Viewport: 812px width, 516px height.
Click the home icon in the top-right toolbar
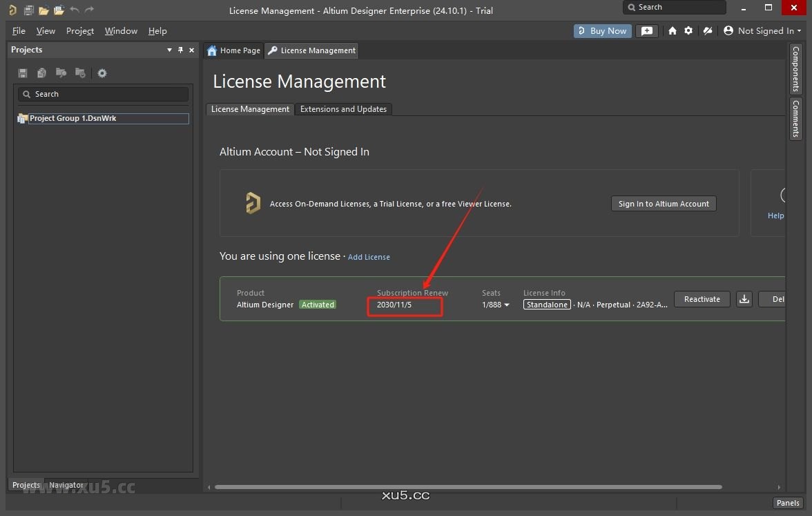coord(673,31)
